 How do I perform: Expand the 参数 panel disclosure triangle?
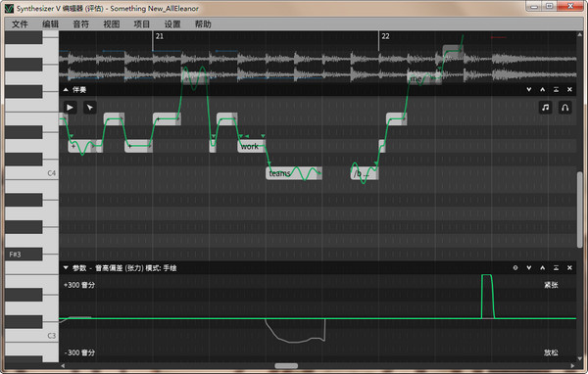[x=66, y=268]
